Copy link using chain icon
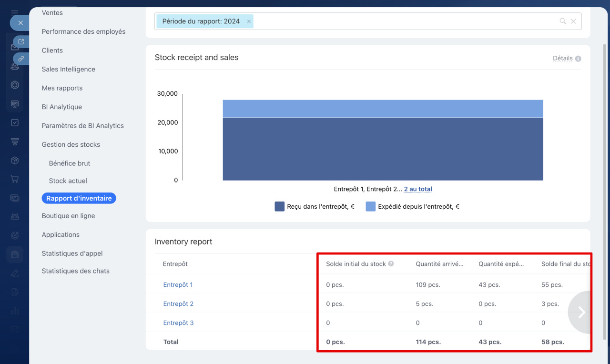The width and height of the screenshot is (610, 364). [21, 59]
